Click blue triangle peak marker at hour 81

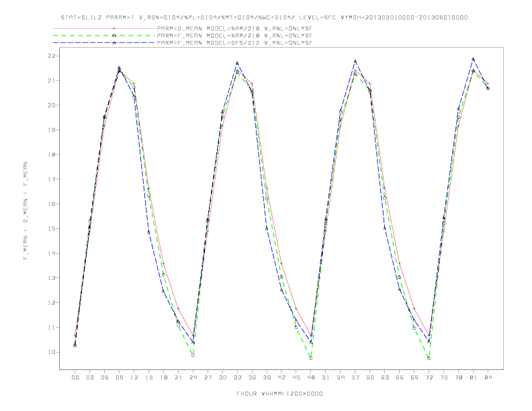point(474,59)
